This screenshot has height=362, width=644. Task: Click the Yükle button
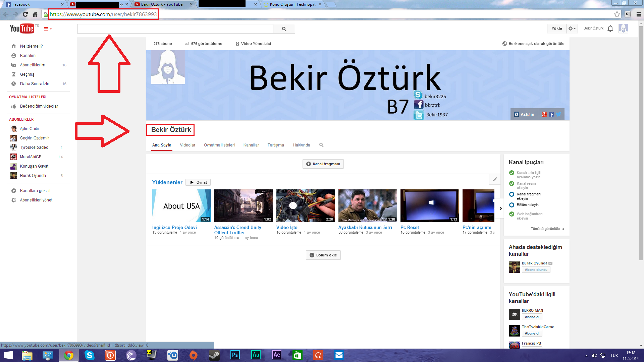[556, 28]
